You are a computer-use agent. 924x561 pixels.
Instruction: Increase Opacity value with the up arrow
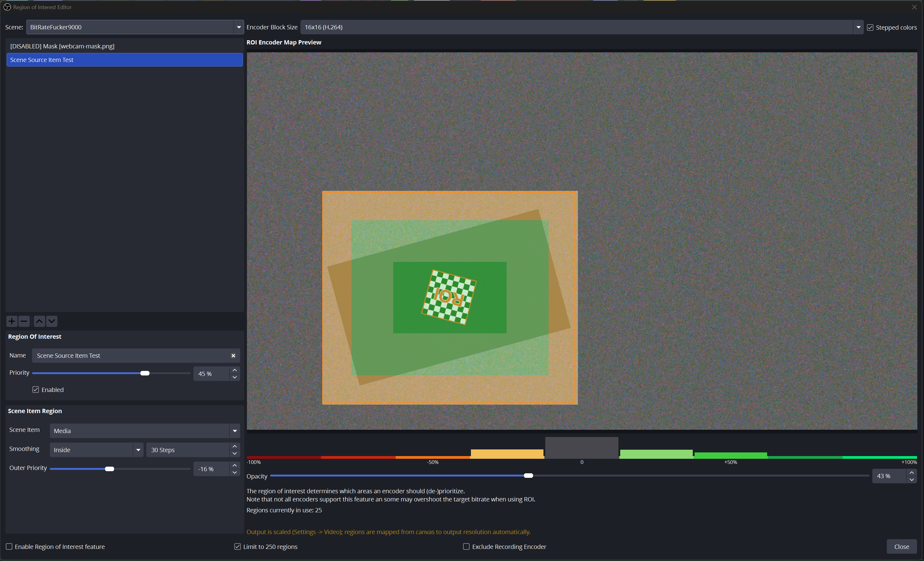[912, 472]
